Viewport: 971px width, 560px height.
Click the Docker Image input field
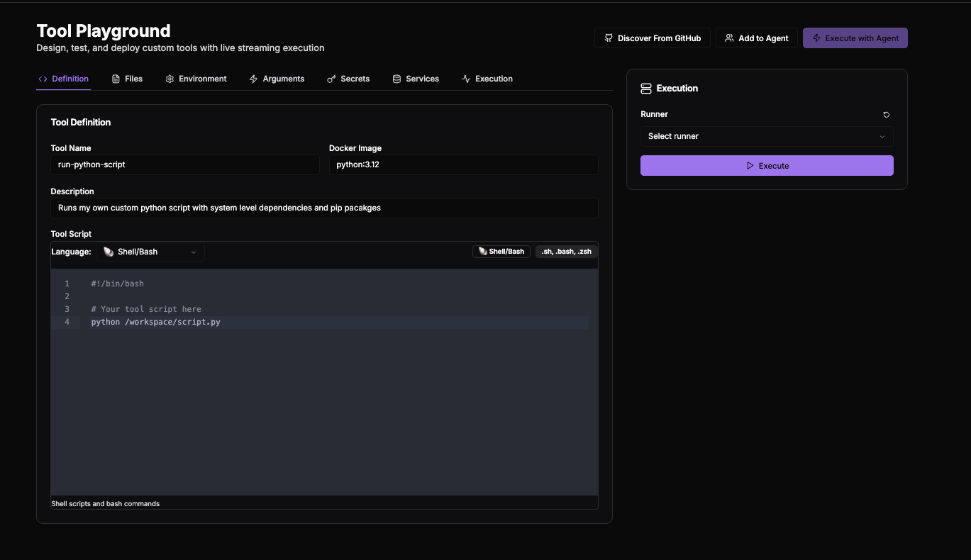coord(463,164)
